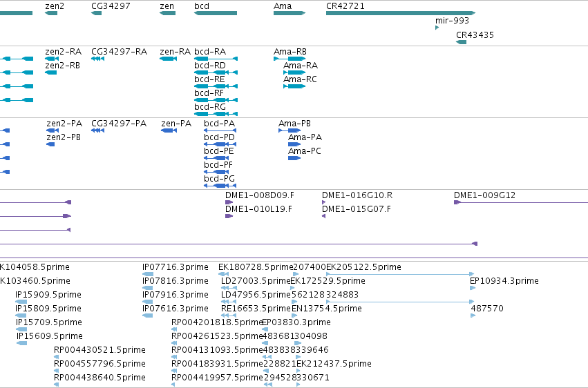Screen dimensions: 588x388
Task: Click the bcd-PA protein label
Action: pyautogui.click(x=219, y=123)
